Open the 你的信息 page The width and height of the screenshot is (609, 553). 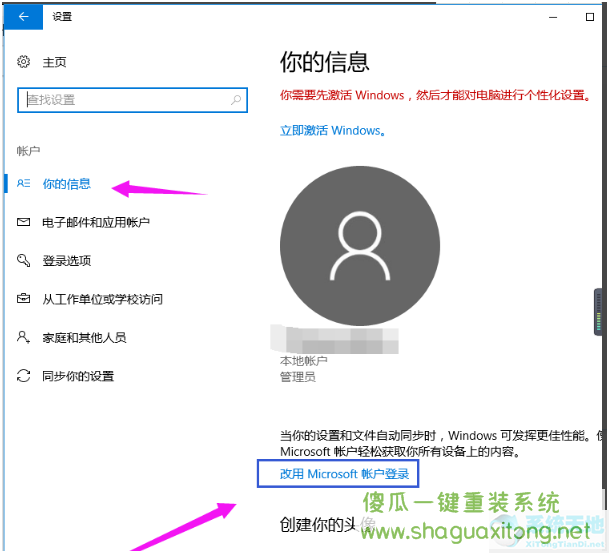click(66, 184)
